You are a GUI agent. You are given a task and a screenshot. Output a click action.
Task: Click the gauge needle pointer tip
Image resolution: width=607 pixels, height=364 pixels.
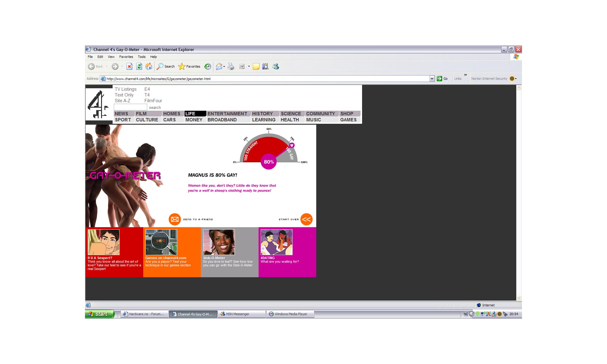[292, 145]
